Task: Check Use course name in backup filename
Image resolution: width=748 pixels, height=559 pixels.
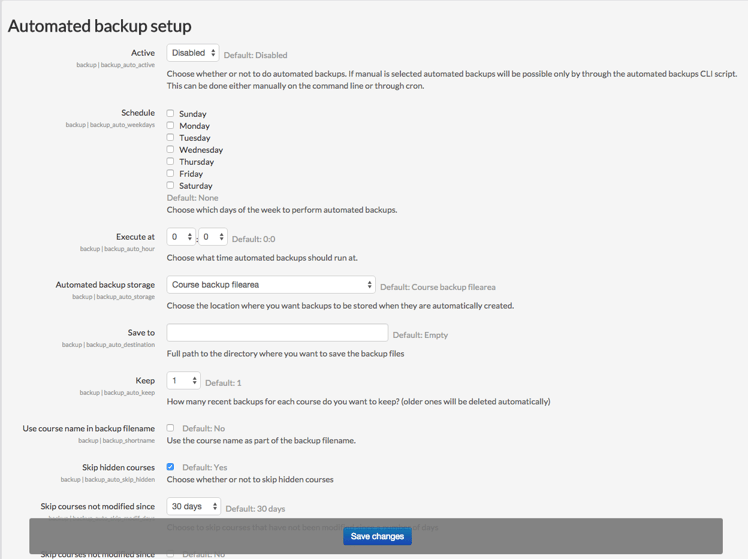Action: 170,428
